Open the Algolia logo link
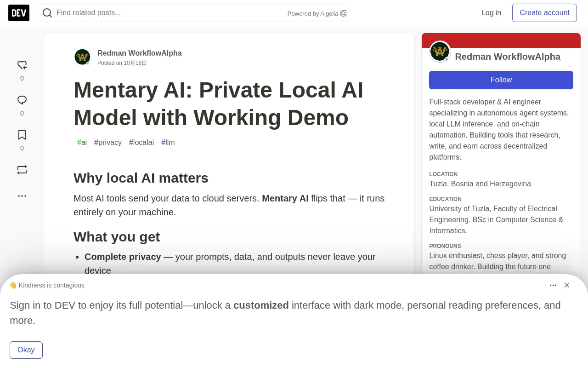Viewport: 588px width, 368px height. point(343,13)
